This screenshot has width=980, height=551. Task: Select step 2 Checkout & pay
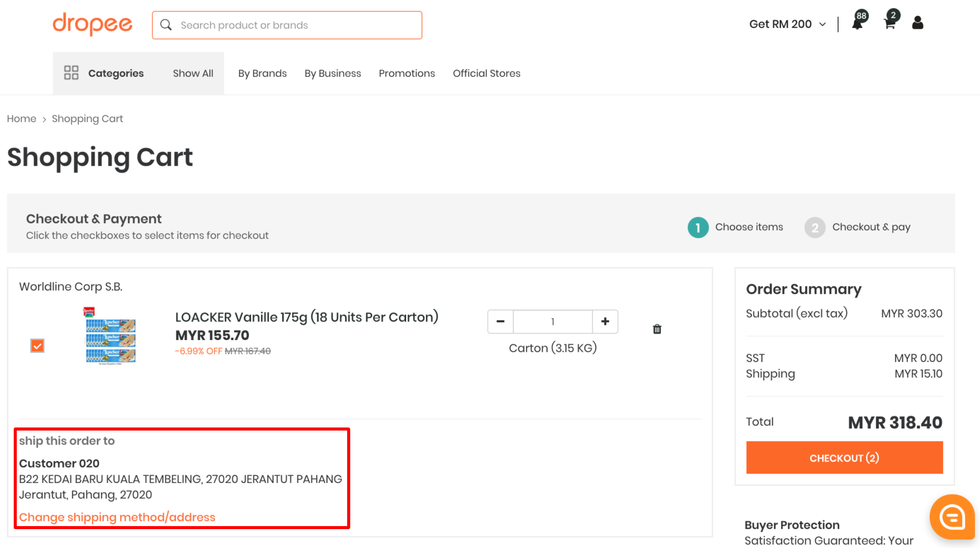click(857, 227)
